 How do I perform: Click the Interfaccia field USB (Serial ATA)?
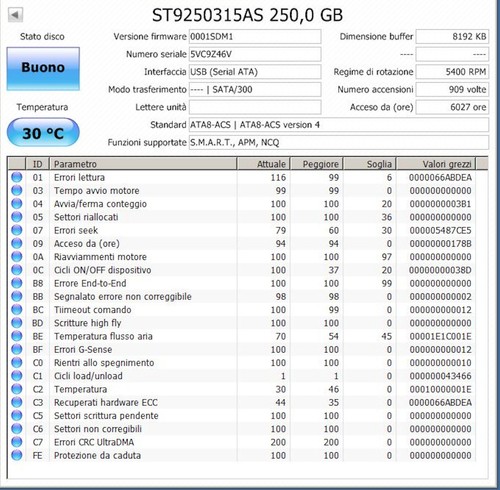[x=255, y=72]
